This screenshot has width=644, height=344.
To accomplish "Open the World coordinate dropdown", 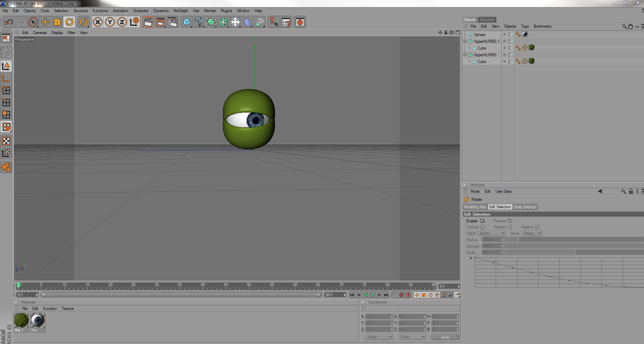I will (x=379, y=337).
